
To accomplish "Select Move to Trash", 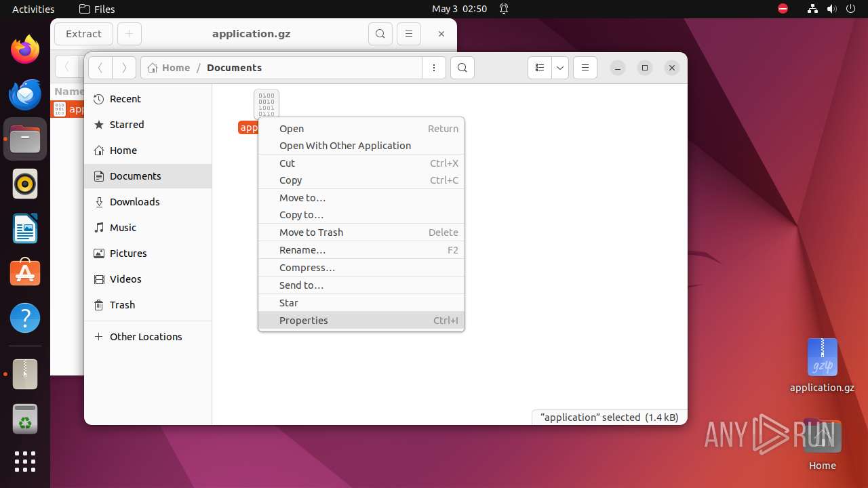I will pyautogui.click(x=361, y=232).
